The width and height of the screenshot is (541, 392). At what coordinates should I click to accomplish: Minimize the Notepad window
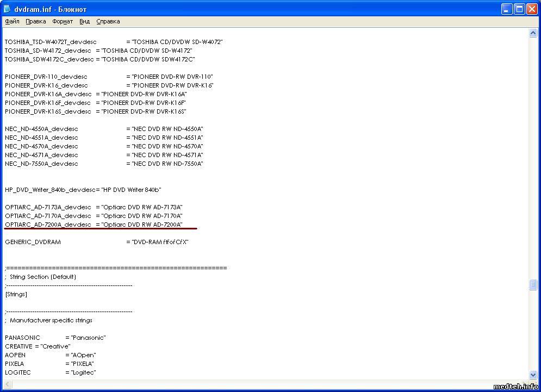506,9
